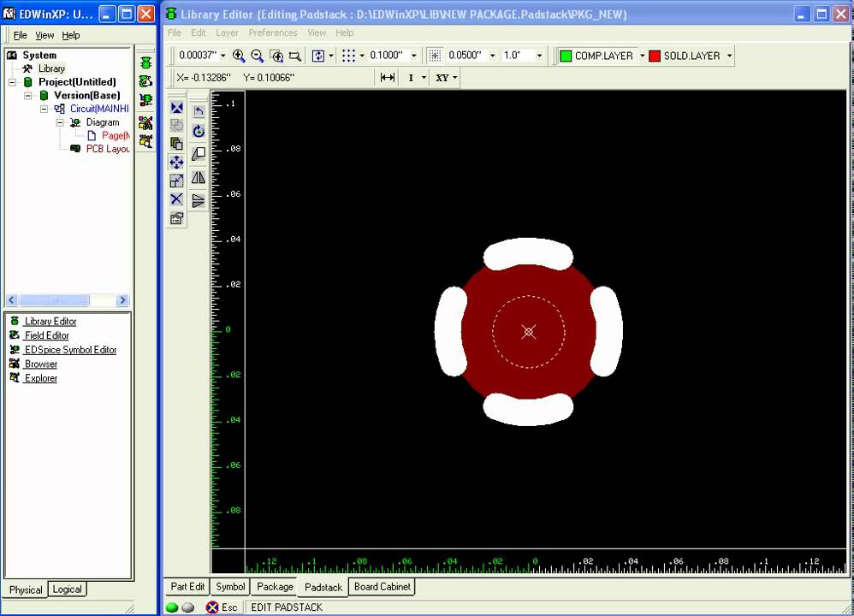Click the green COMP.LAYER color swatch

coord(566,56)
